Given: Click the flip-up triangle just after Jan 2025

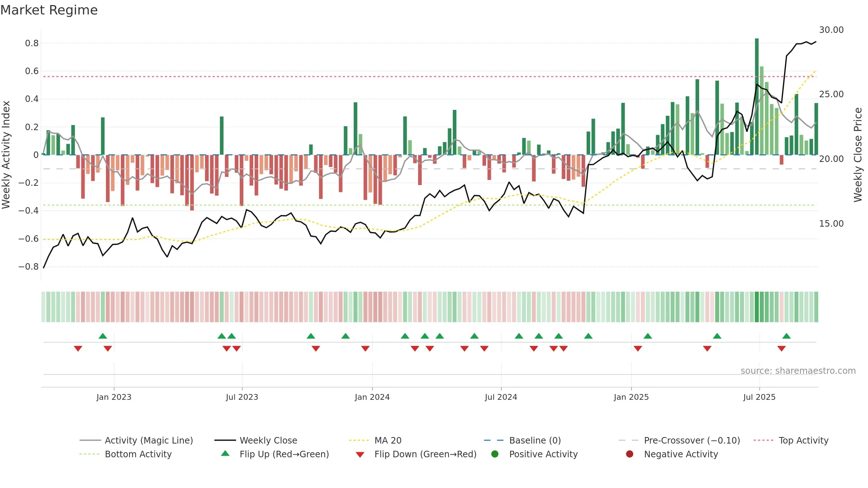Looking at the screenshot, I should pos(648,336).
